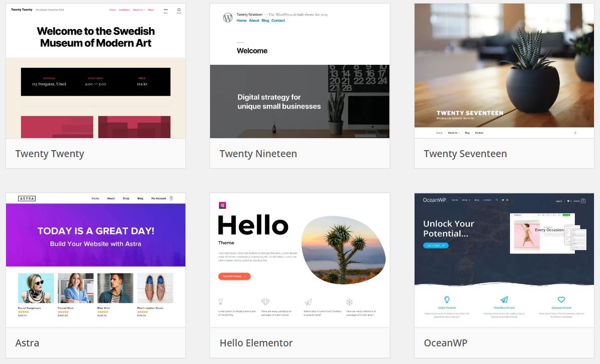Viewport: 600px width, 364px height.
Task: Click the Let's Start button in OceanWP preview
Action: (x=436, y=246)
